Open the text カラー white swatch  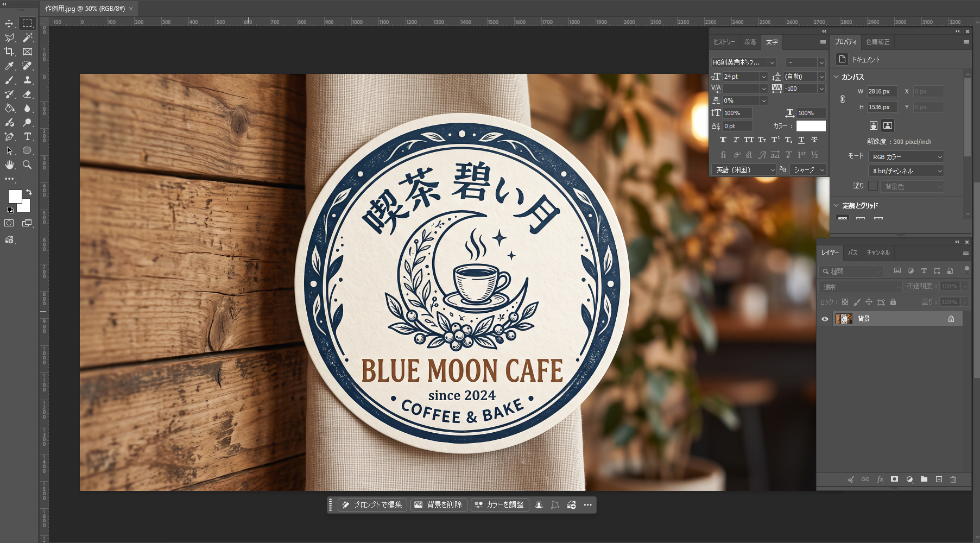click(x=811, y=126)
